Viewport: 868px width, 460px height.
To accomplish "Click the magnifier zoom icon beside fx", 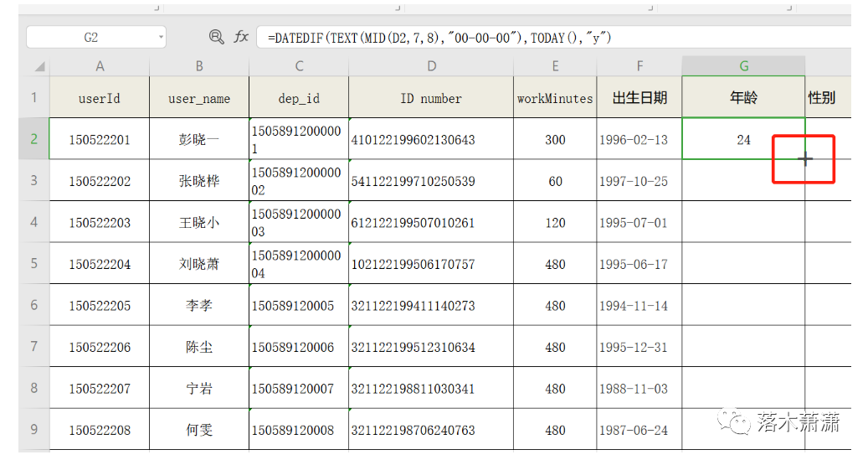I will coord(217,37).
